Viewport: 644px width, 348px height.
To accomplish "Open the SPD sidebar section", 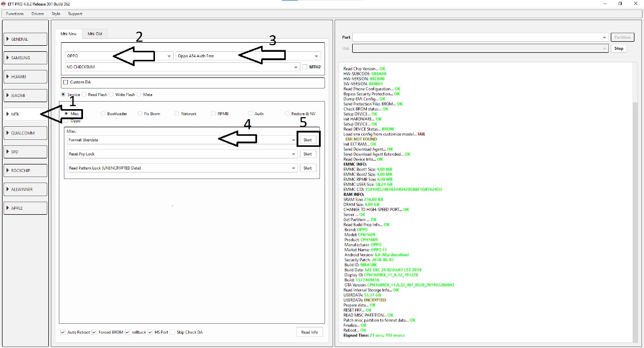I will [26, 152].
